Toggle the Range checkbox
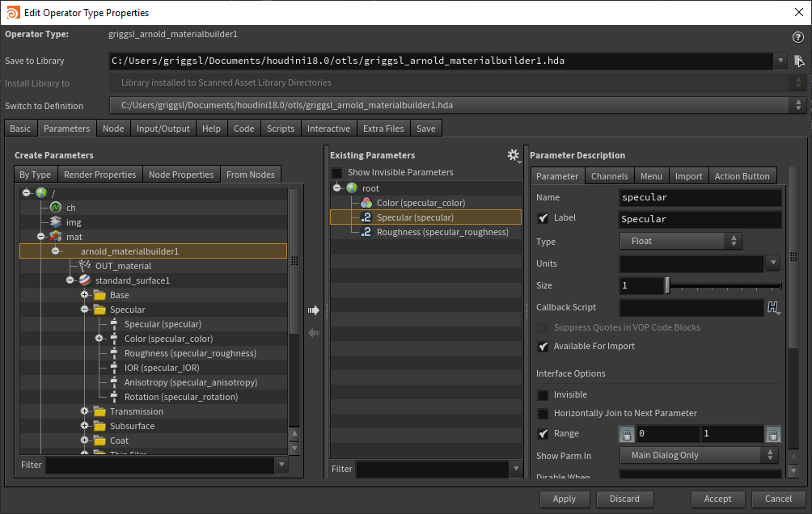Viewport: 812px width, 514px height. [543, 434]
